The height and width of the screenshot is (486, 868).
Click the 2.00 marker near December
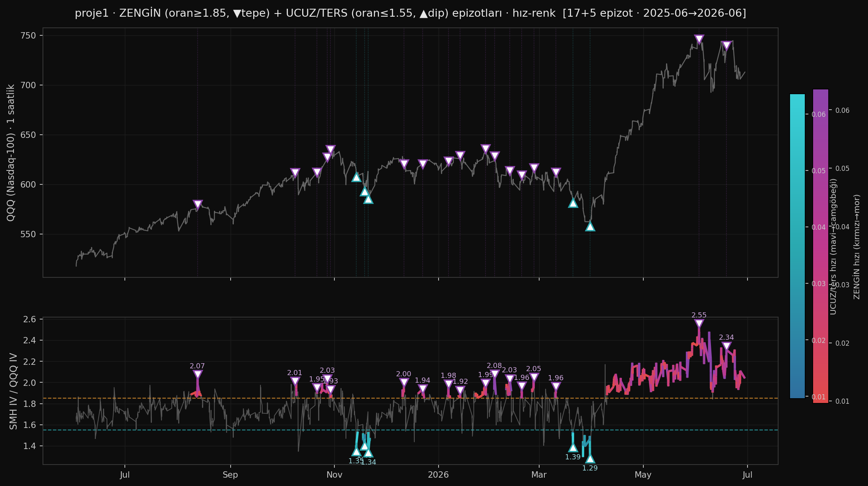(x=404, y=382)
